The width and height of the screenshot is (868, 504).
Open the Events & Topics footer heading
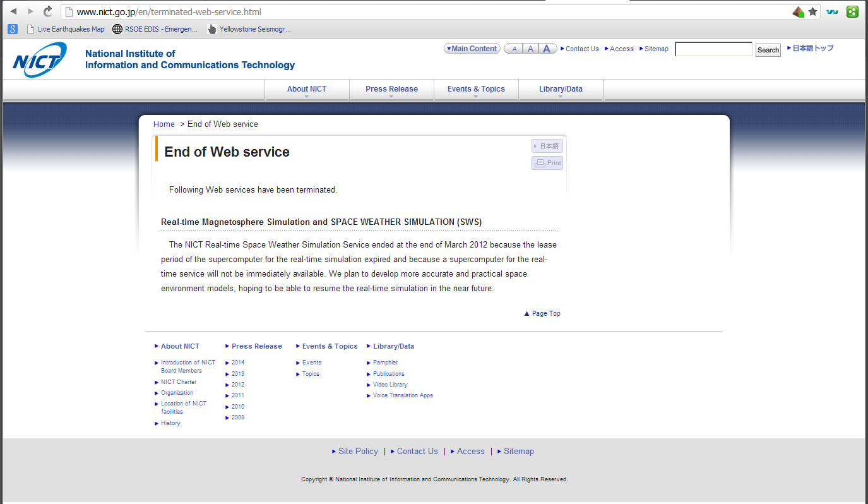[330, 346]
